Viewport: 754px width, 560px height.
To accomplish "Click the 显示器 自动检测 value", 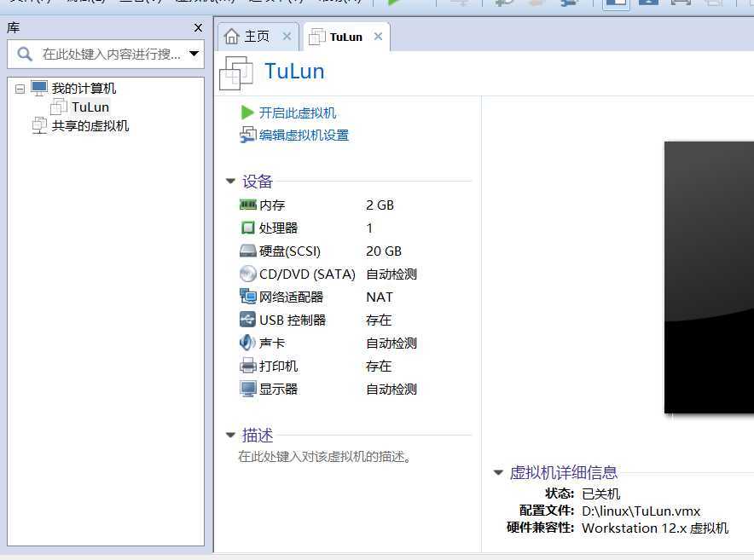I will pos(391,389).
